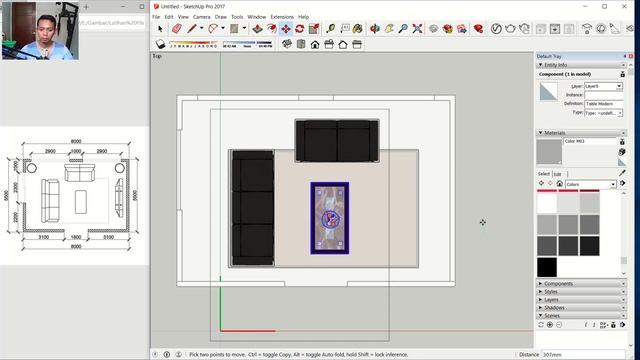Select the Rectangle shape tool

[234, 29]
